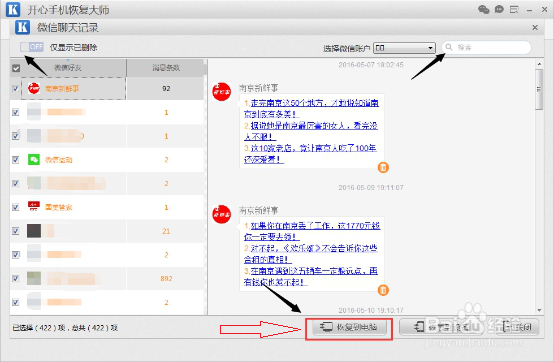Click the chat panel vertical scrollbar thumb
Viewport: 554px width, 362px height.
539,89
